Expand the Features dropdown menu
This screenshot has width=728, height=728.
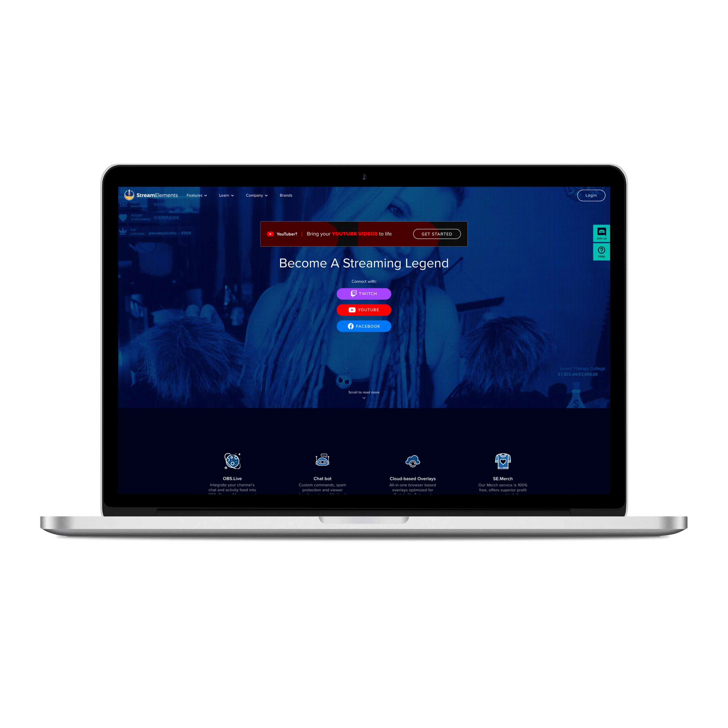point(196,195)
